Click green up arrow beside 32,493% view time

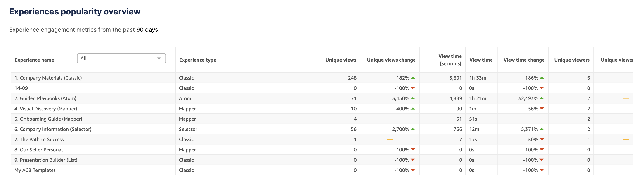pos(542,98)
